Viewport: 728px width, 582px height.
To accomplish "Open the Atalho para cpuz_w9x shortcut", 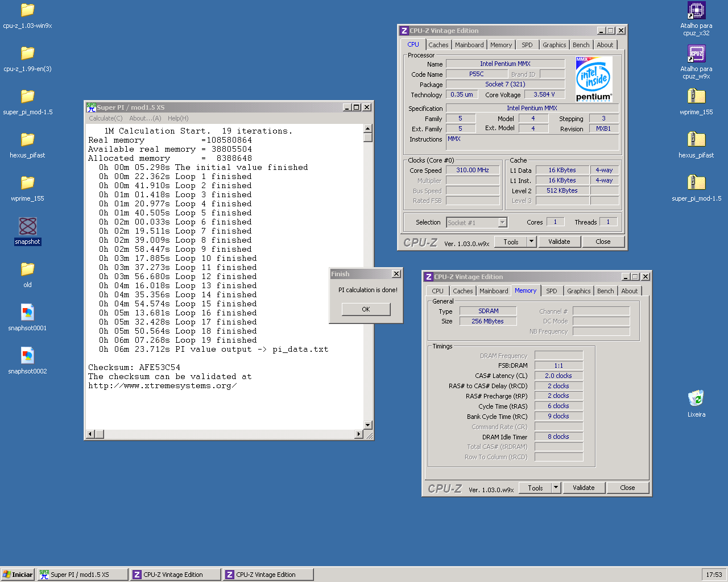I will point(696,53).
